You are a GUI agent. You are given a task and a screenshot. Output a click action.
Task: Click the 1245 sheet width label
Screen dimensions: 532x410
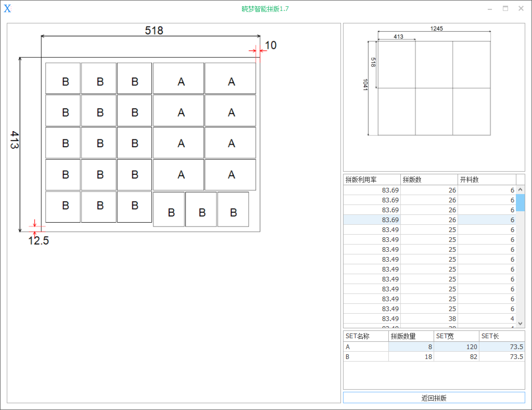436,28
